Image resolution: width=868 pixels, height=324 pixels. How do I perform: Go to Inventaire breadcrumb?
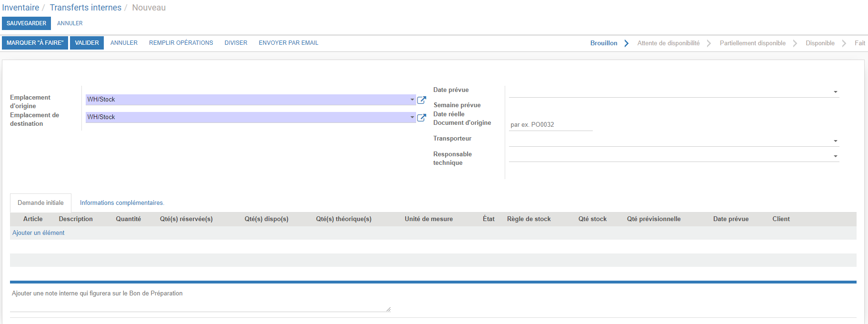pos(20,8)
